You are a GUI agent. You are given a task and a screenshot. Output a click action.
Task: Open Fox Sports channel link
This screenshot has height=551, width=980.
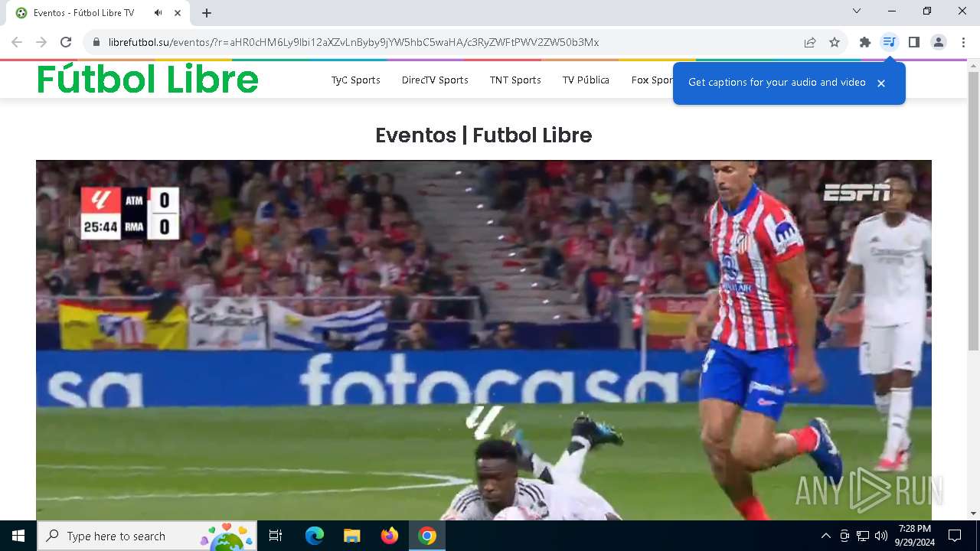point(652,80)
